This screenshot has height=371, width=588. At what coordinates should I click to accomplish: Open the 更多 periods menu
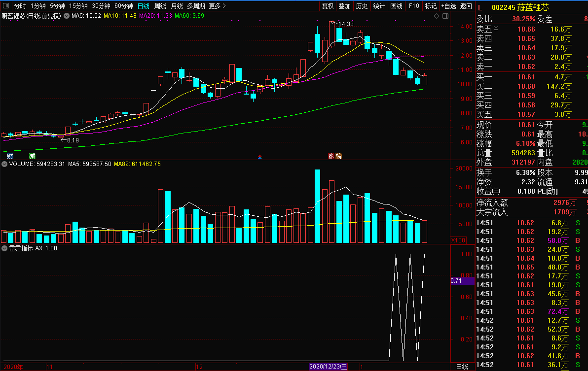(x=217, y=6)
